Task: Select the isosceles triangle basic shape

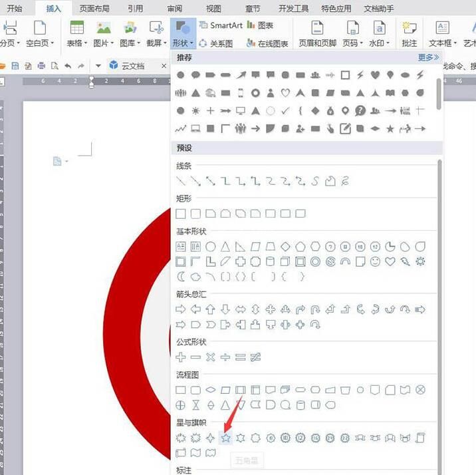Action: (x=225, y=247)
